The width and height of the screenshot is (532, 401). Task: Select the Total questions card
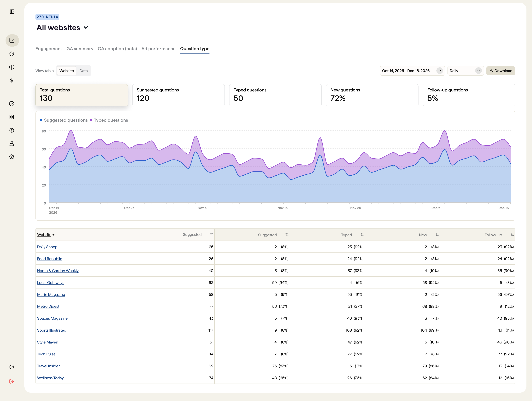[x=81, y=95]
